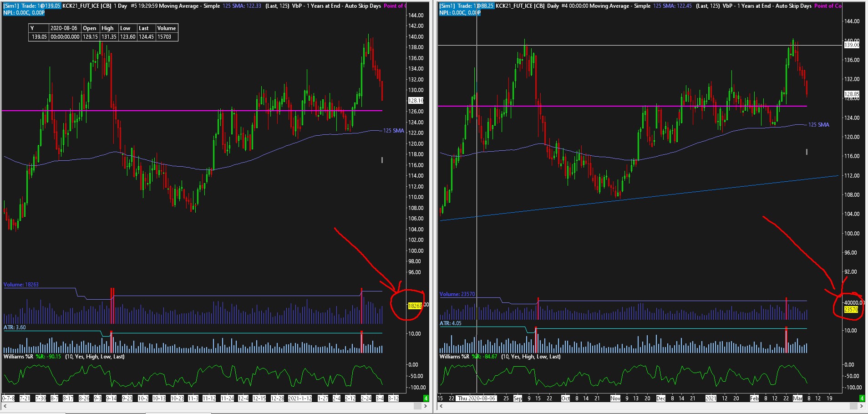The image size is (868, 414).
Task: Click the 'ATR: 3.60' study label
Action: (x=15, y=327)
